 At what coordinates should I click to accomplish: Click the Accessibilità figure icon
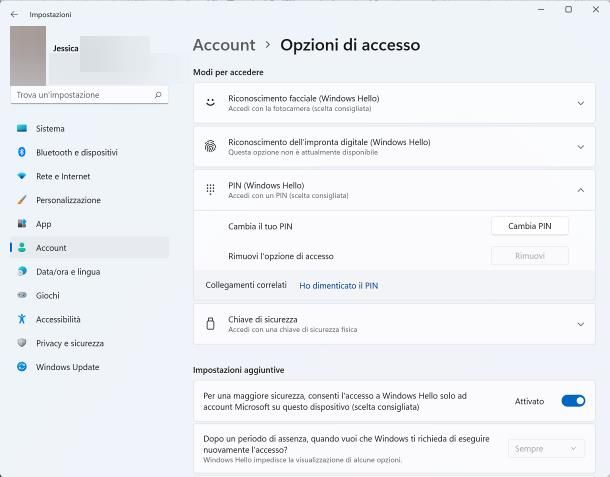click(x=22, y=319)
